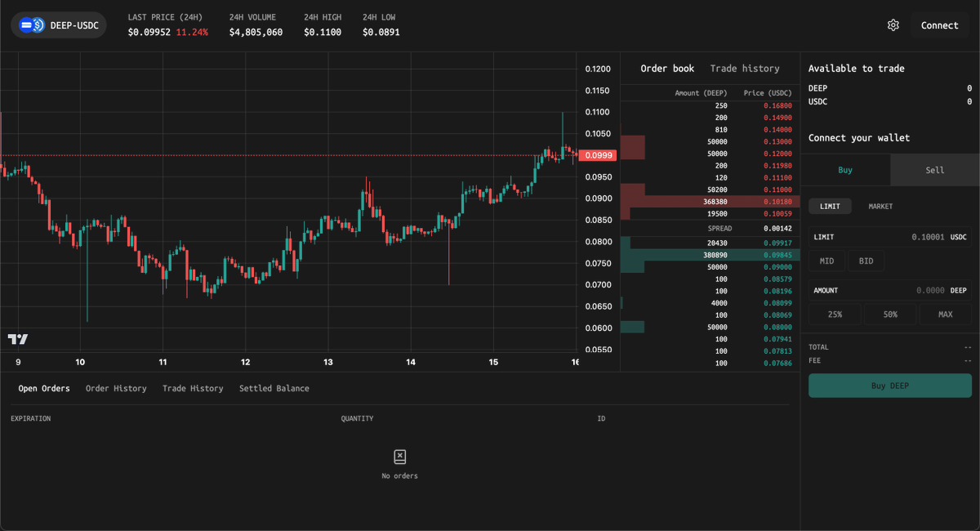Viewport: 980px width, 531px height.
Task: Click the TradingView logo on chart
Action: coord(18,339)
